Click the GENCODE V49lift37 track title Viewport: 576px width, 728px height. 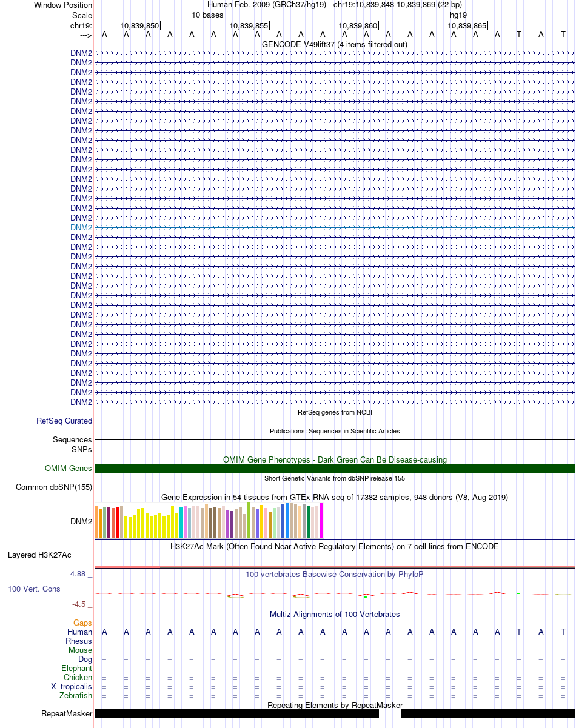click(335, 44)
